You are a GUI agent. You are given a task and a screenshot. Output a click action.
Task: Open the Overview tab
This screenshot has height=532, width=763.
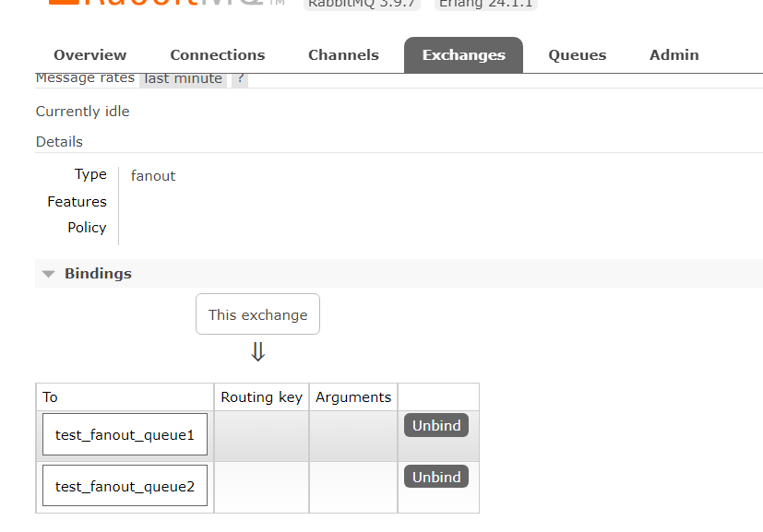(90, 55)
